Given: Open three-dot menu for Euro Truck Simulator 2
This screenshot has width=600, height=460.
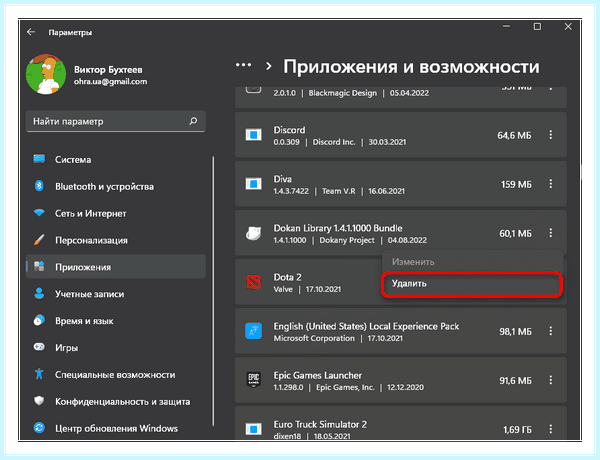Looking at the screenshot, I should point(551,429).
